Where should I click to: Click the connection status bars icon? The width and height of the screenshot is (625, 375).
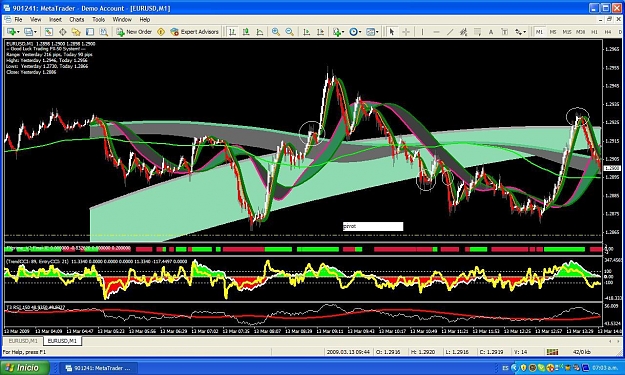tap(552, 352)
